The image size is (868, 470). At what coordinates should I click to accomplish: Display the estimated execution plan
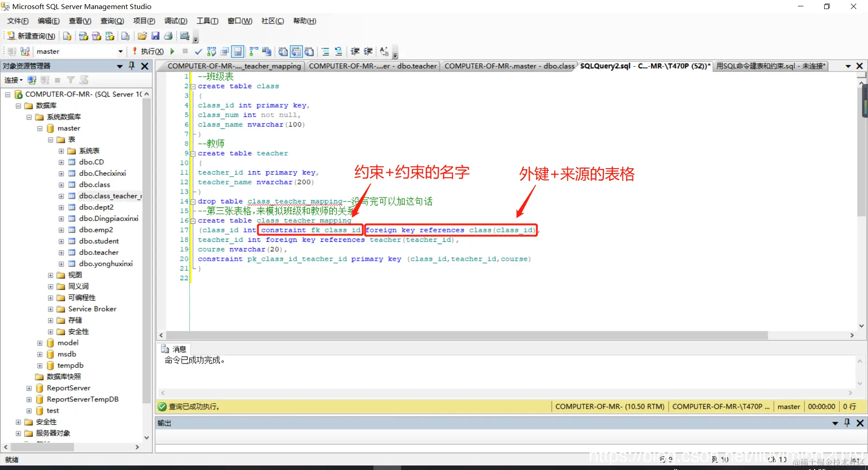point(212,52)
